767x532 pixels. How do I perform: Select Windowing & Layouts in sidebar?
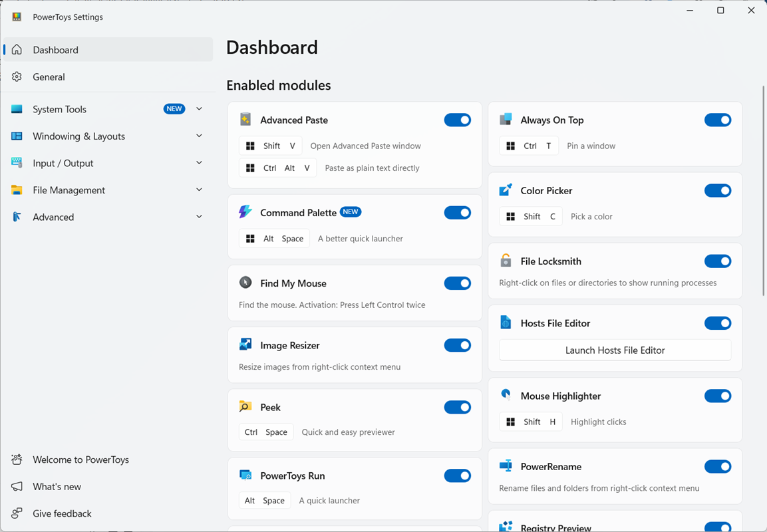tap(108, 136)
